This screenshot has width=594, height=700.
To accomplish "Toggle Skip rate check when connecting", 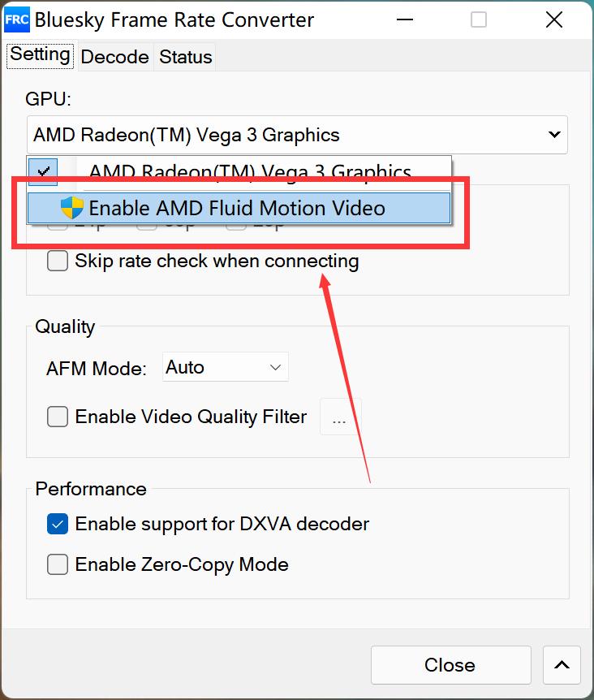I will (x=58, y=261).
